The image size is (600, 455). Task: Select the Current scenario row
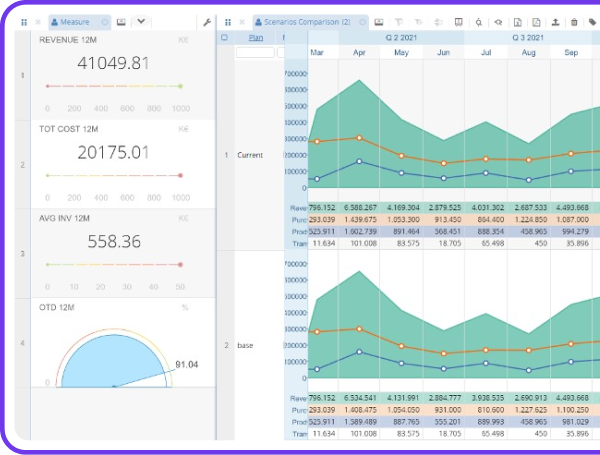(250, 155)
